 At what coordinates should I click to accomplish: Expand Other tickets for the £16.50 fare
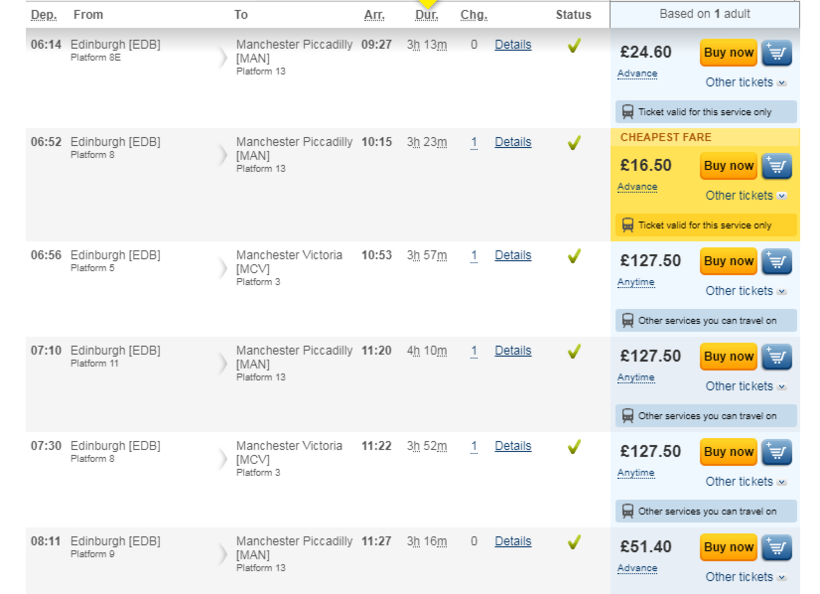(x=745, y=196)
